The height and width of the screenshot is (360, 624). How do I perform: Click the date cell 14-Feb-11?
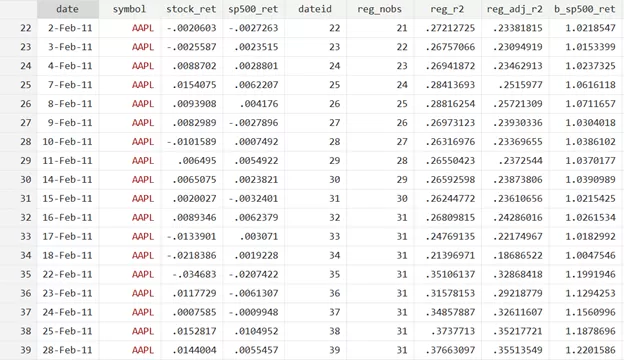(x=67, y=179)
